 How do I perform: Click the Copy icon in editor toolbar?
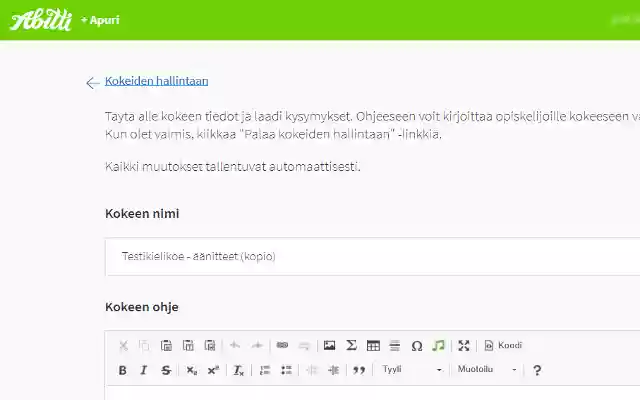coord(144,346)
